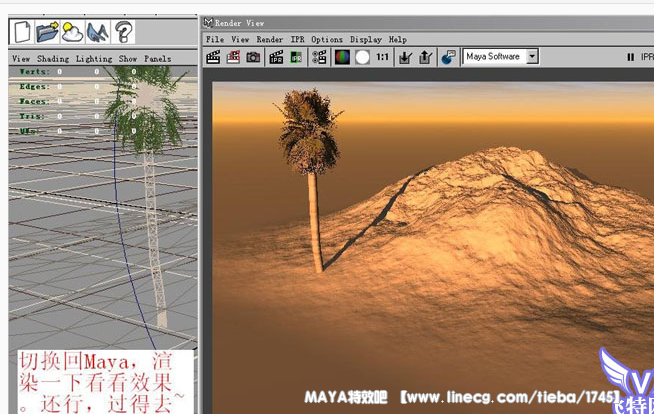Take a snapshot with the camera icon
The image size is (654, 414).
tap(253, 57)
